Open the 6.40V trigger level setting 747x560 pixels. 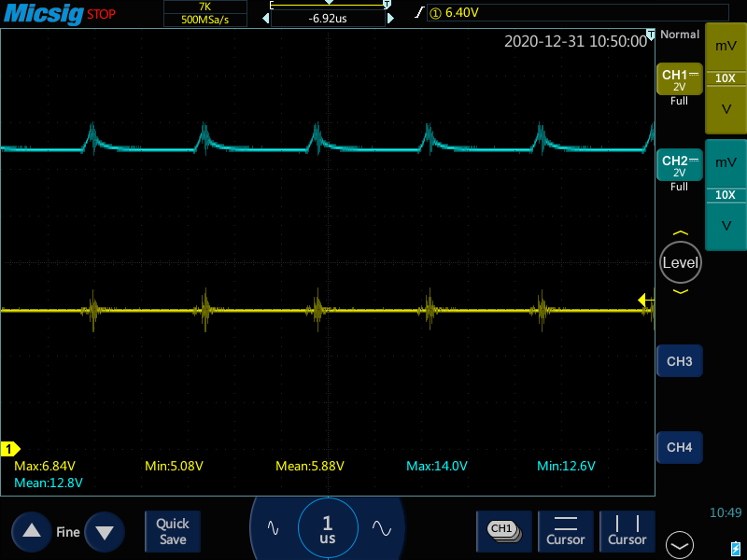click(x=577, y=13)
